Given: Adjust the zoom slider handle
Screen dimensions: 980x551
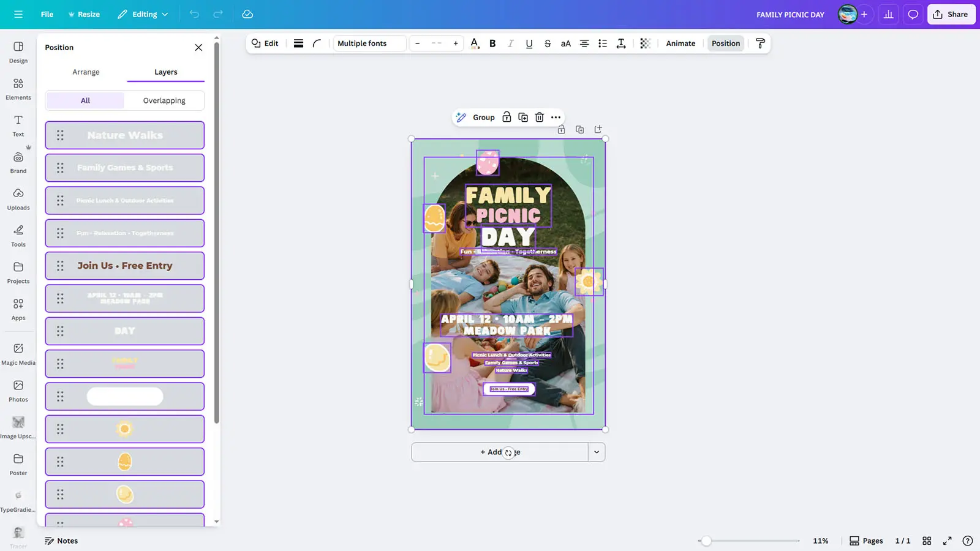Looking at the screenshot, I should 706,541.
